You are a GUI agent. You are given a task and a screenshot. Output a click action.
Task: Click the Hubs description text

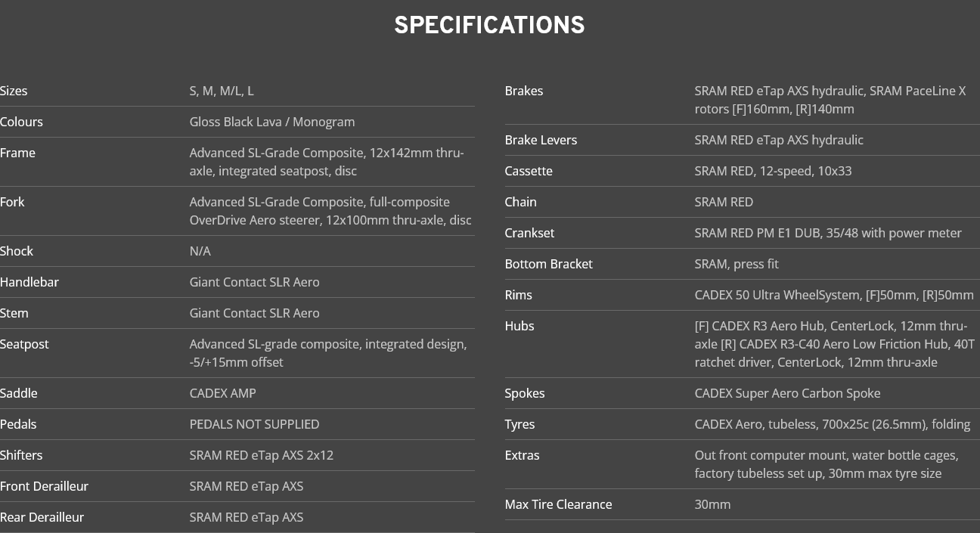click(834, 344)
